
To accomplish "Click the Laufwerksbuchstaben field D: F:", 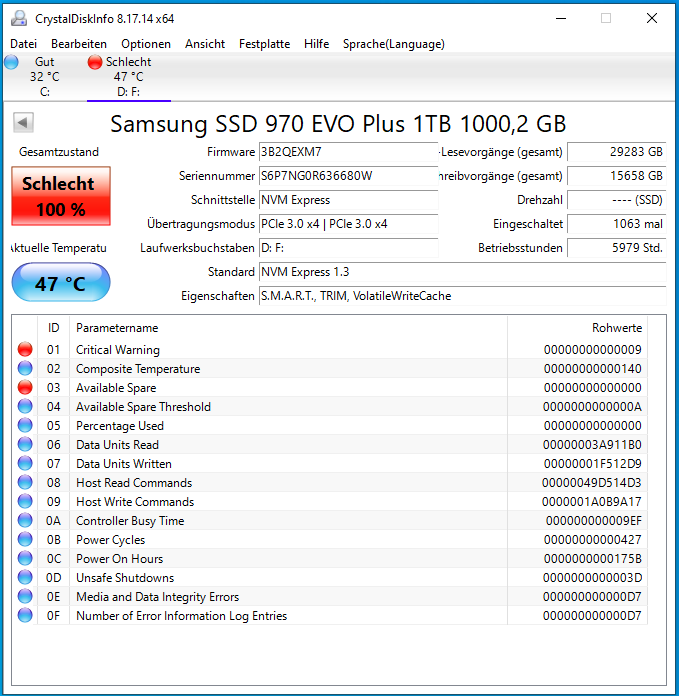I will click(348, 248).
